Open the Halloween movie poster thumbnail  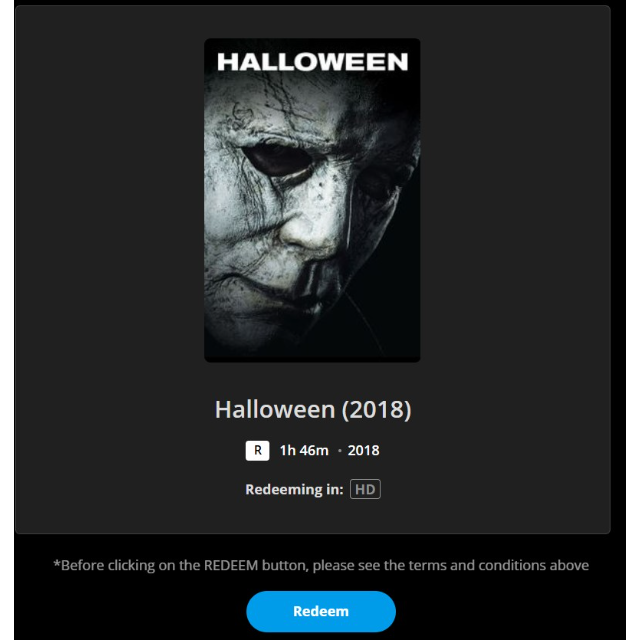click(312, 200)
